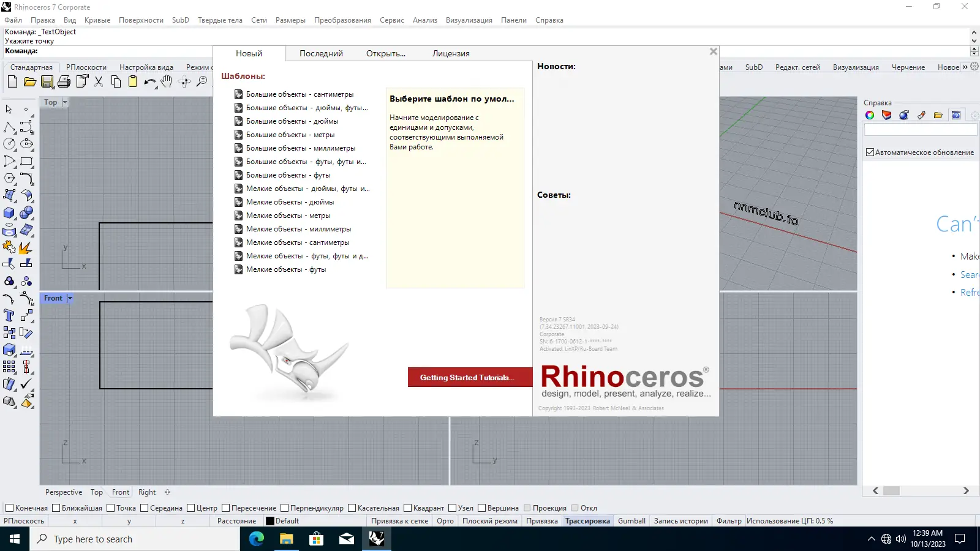Select template Большие объекты - метры

click(x=290, y=135)
